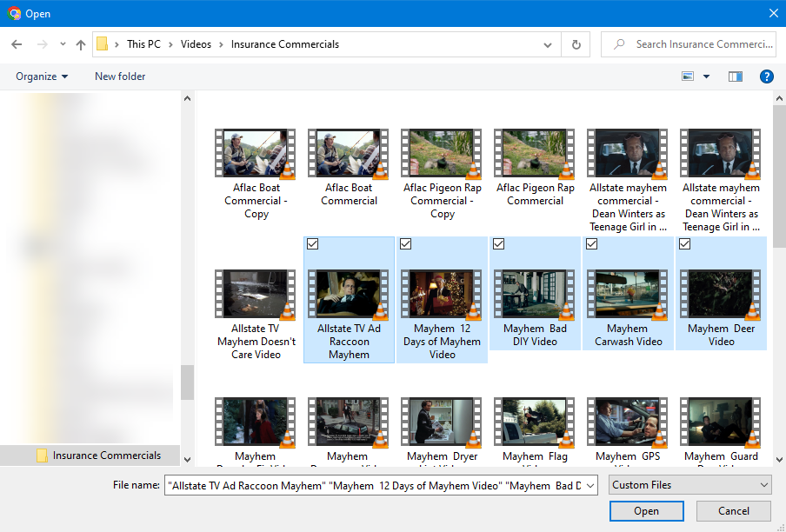Click the navigation pane scroll down arrow
Viewport: 786px width, 532px height.
pyautogui.click(x=187, y=459)
